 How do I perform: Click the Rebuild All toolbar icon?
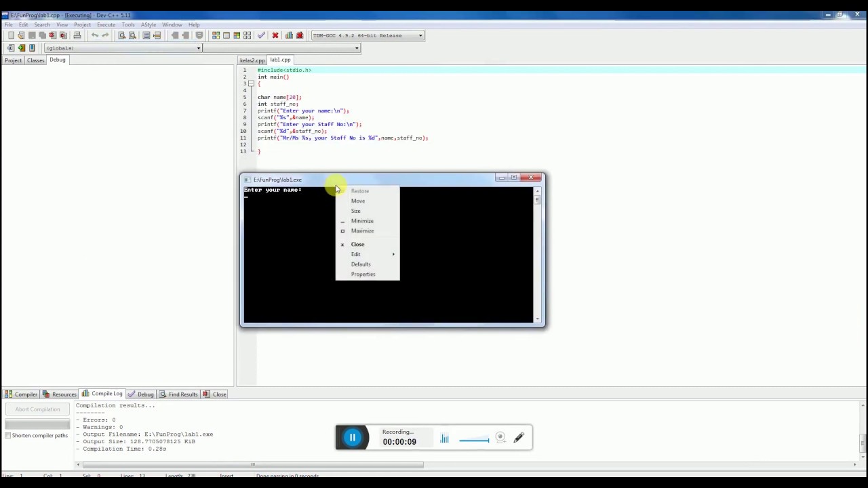click(x=247, y=35)
